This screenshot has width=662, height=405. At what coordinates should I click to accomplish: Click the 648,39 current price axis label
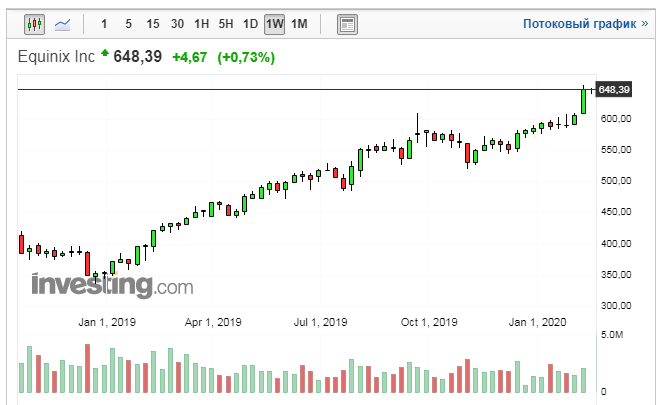613,90
